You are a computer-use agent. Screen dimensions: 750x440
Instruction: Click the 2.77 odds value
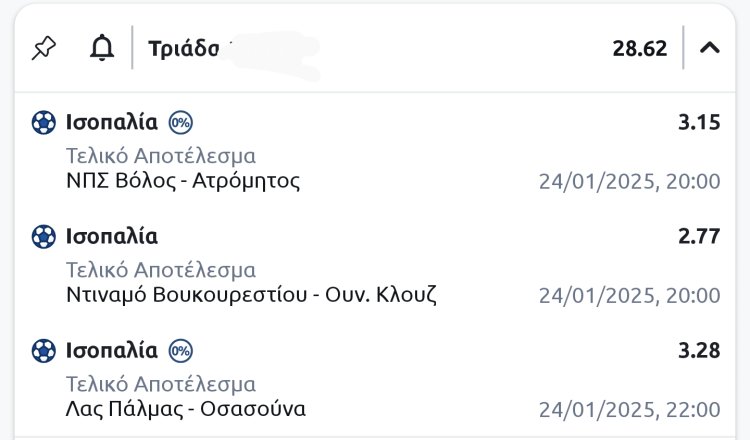(699, 237)
